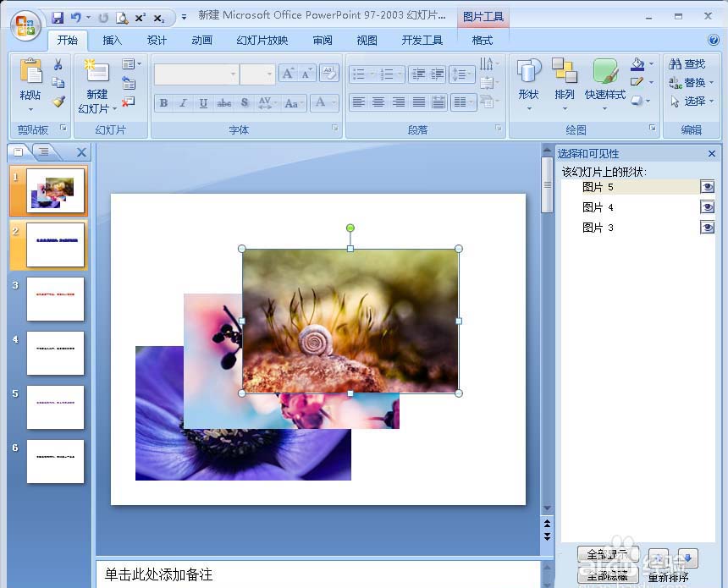Open the 格式 picture tools tab

[x=482, y=41]
